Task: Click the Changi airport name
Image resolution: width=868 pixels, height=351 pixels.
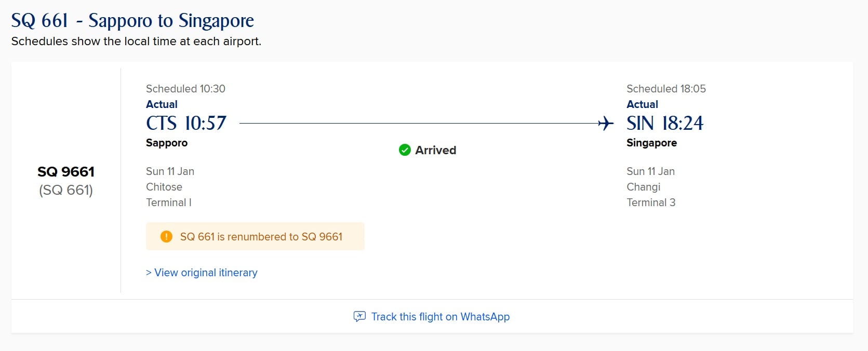Action: [x=643, y=187]
